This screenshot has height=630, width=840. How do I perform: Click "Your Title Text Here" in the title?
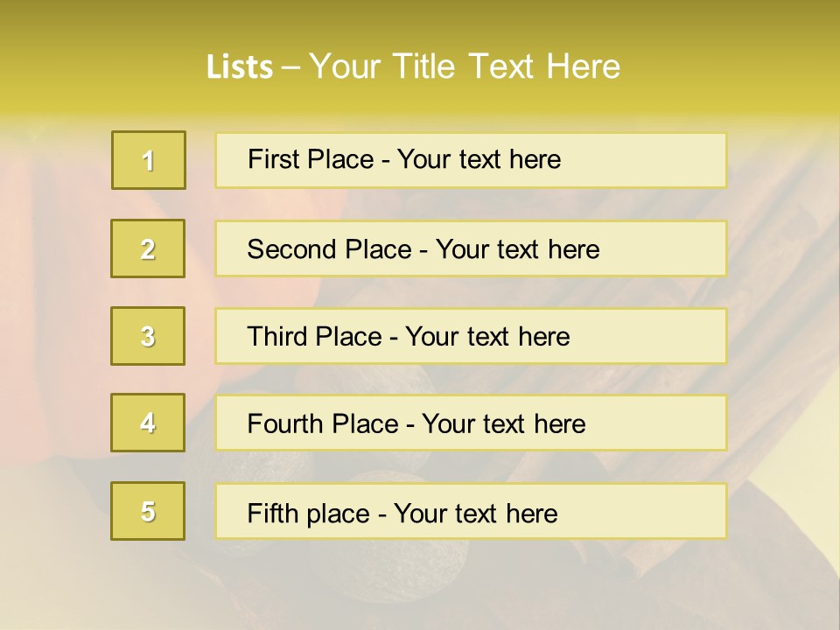[465, 67]
